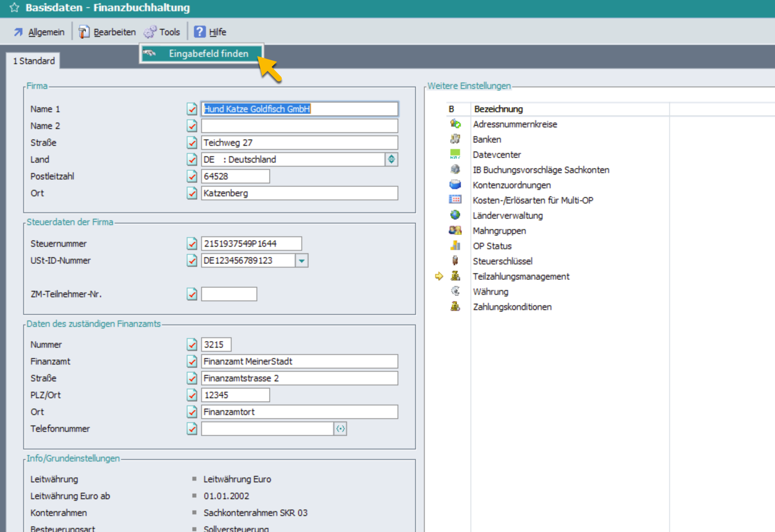Image resolution: width=775 pixels, height=532 pixels.
Task: Toggle the checkbox beside Steuernummer
Action: point(192,244)
